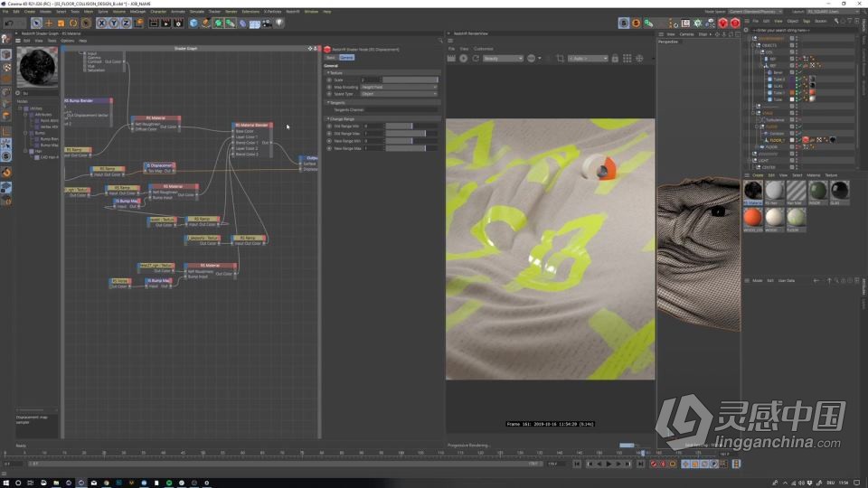Click the timeline Play forward button
This screenshot has width=868, height=488.
coord(609,465)
